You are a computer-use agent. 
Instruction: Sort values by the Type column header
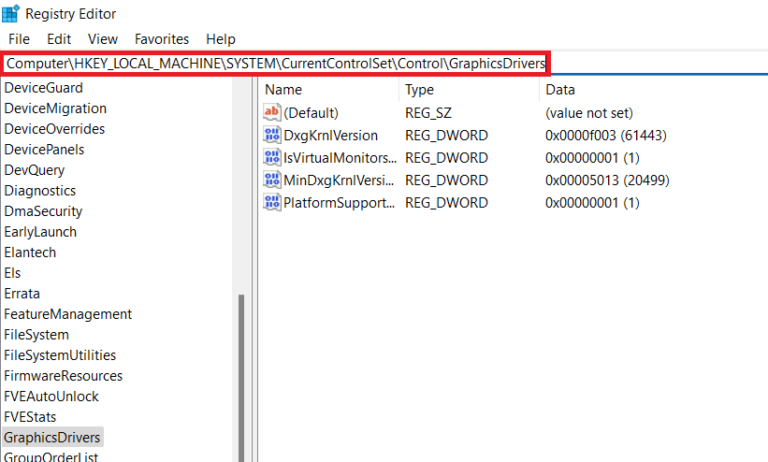[420, 90]
